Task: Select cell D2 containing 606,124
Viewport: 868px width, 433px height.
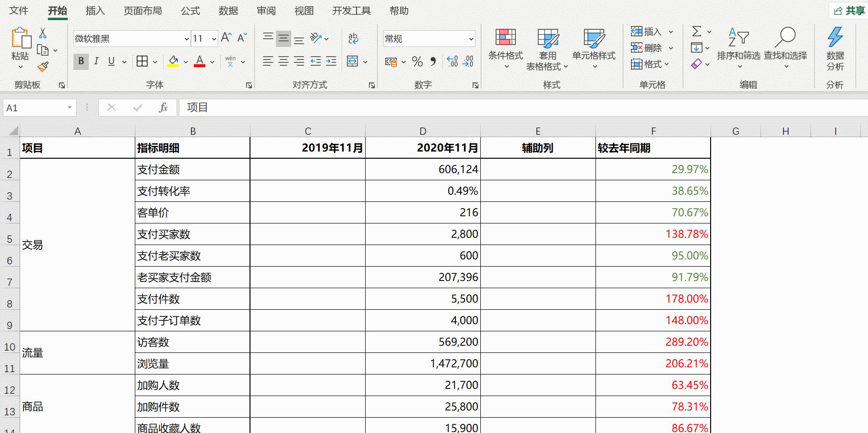Action: tap(422, 169)
